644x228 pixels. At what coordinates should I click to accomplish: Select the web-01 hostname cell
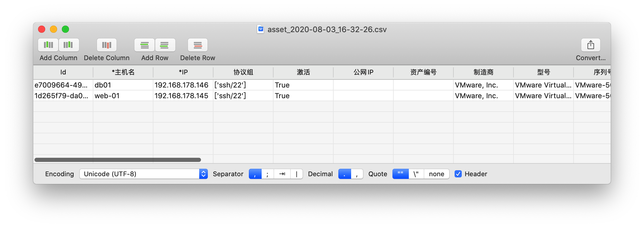pos(123,96)
